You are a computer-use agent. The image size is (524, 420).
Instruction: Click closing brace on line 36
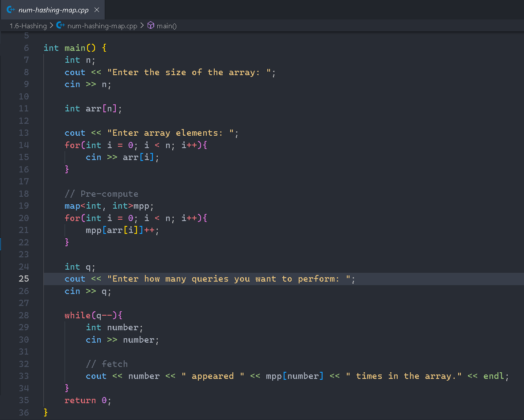(x=46, y=412)
